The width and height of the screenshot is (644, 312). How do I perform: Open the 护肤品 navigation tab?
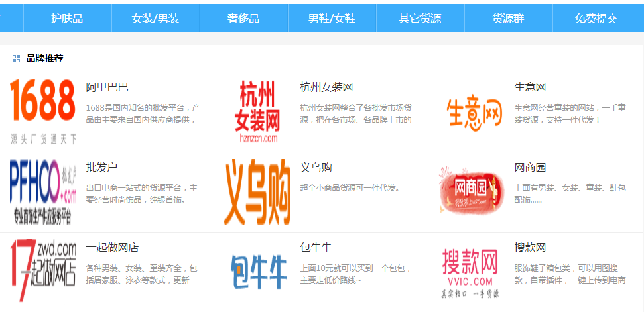tap(68, 18)
